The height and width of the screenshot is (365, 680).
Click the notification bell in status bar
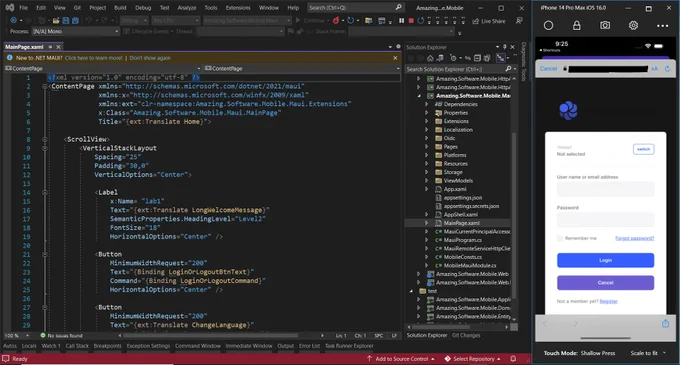513,358
